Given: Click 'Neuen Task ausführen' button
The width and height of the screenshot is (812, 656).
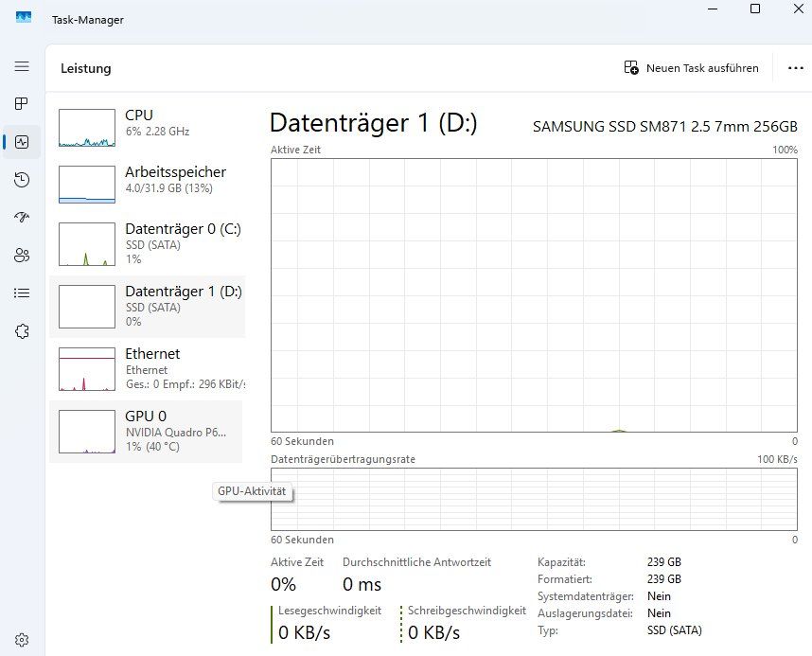Looking at the screenshot, I should tap(692, 68).
